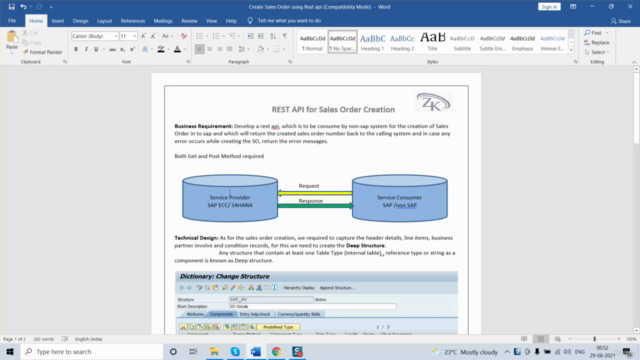Open the Font name combo box
This screenshot has height=360, width=640.
[x=95, y=36]
